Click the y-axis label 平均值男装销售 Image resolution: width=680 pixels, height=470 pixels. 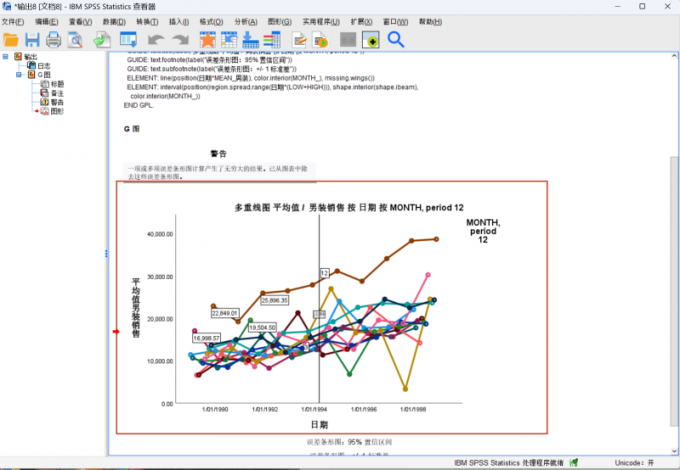[136, 308]
